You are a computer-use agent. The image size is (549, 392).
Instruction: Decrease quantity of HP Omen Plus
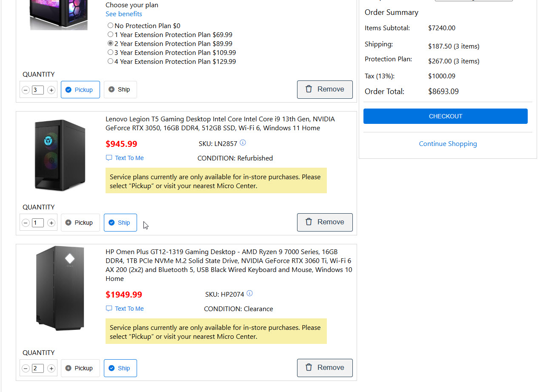[26, 368]
